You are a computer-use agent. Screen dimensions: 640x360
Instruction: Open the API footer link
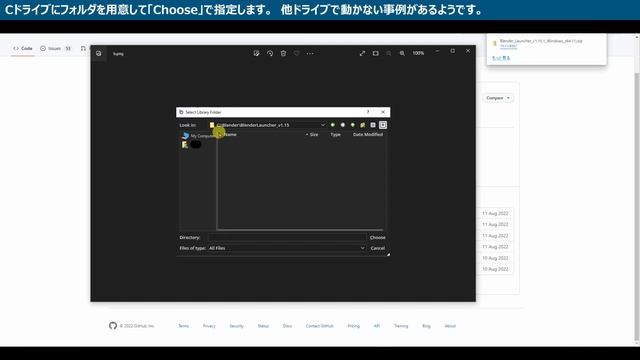tap(377, 326)
